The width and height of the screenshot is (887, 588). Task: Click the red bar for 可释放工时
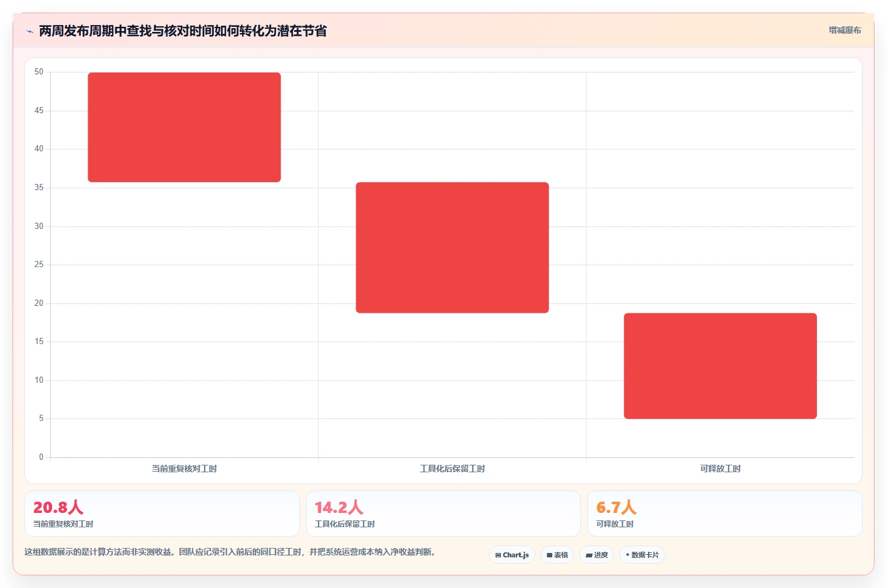[720, 366]
